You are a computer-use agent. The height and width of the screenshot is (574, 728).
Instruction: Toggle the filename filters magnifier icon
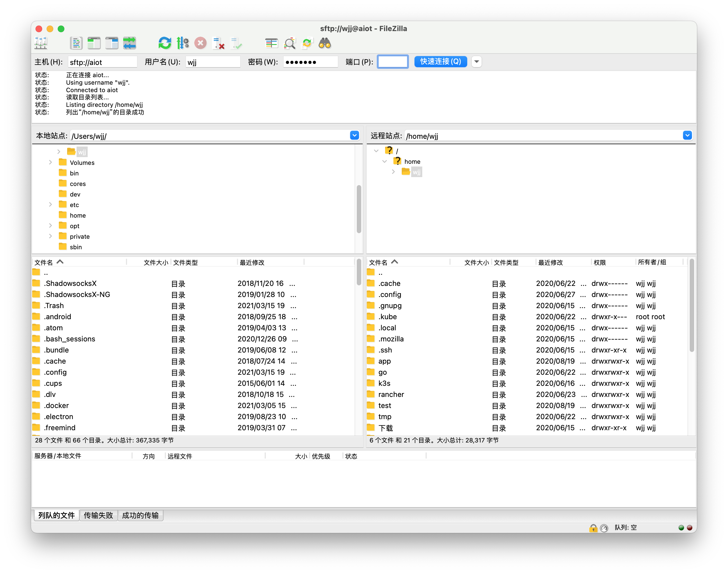289,43
